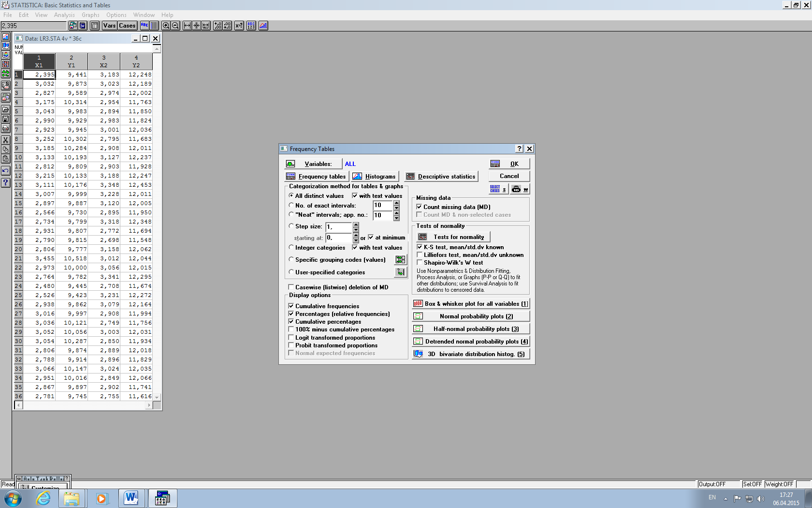Toggle Count missing data (MD) checkbox

click(x=419, y=207)
